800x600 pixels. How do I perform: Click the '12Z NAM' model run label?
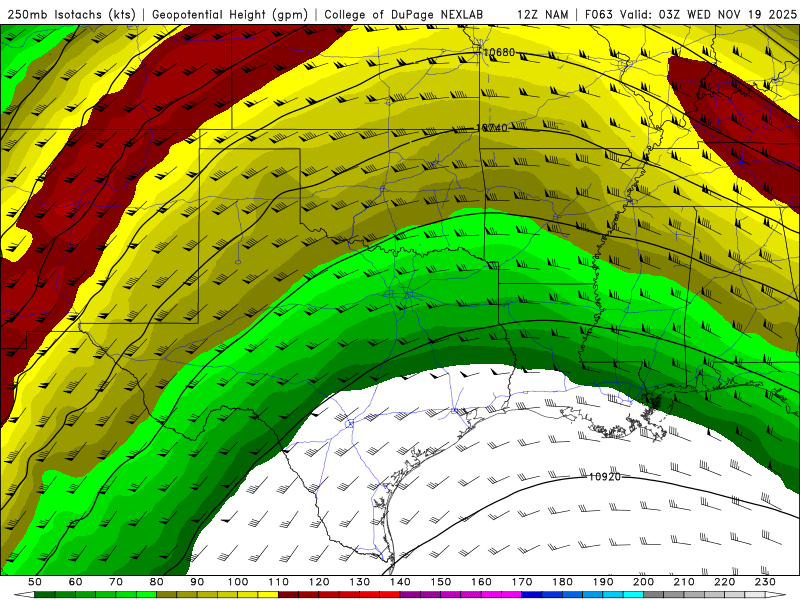tap(543, 14)
